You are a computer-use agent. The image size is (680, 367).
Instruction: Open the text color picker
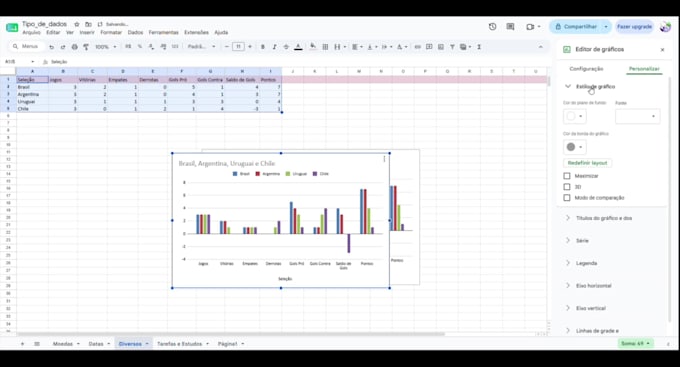(298, 47)
